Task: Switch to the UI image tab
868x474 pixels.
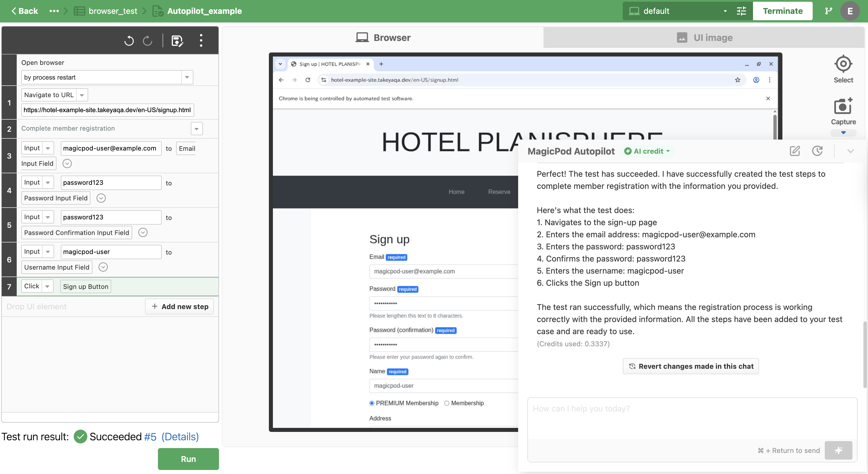Action: pos(704,37)
